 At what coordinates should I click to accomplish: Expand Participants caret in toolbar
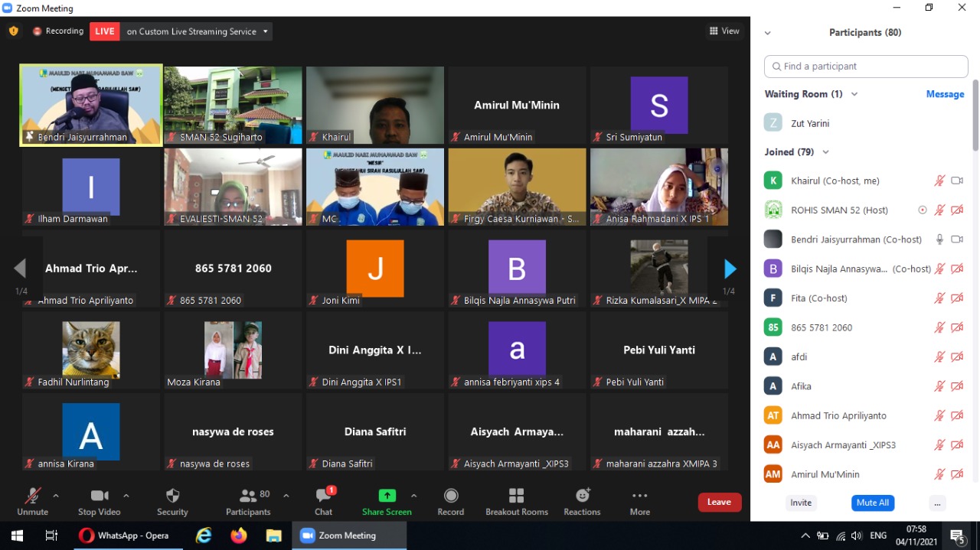coord(286,496)
